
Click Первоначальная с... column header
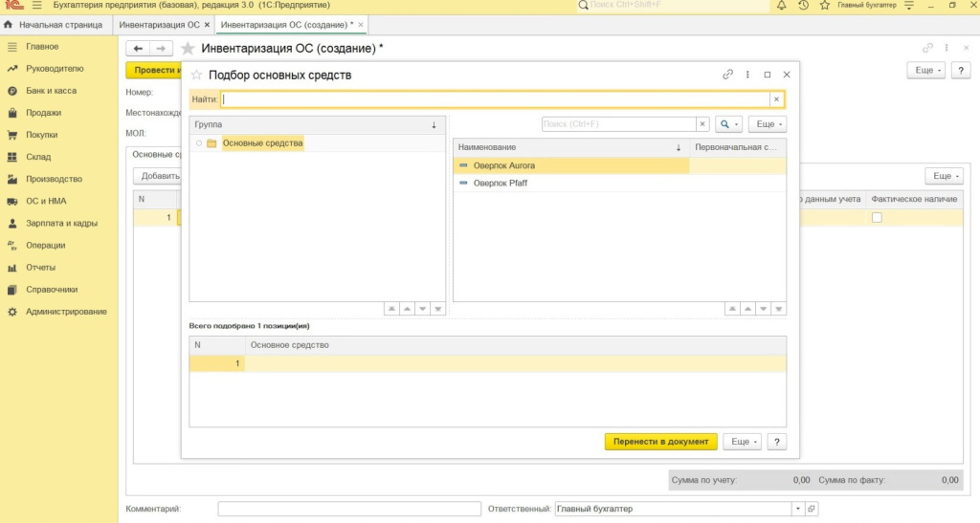738,147
